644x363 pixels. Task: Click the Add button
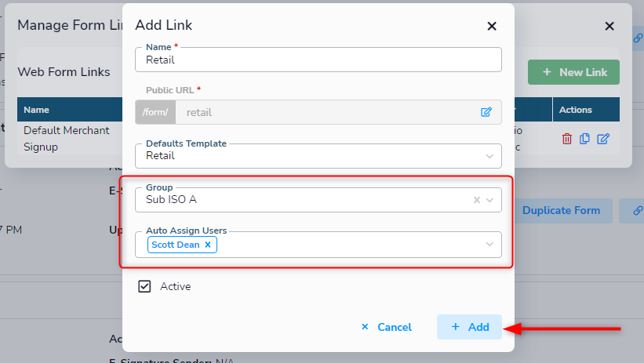(469, 327)
